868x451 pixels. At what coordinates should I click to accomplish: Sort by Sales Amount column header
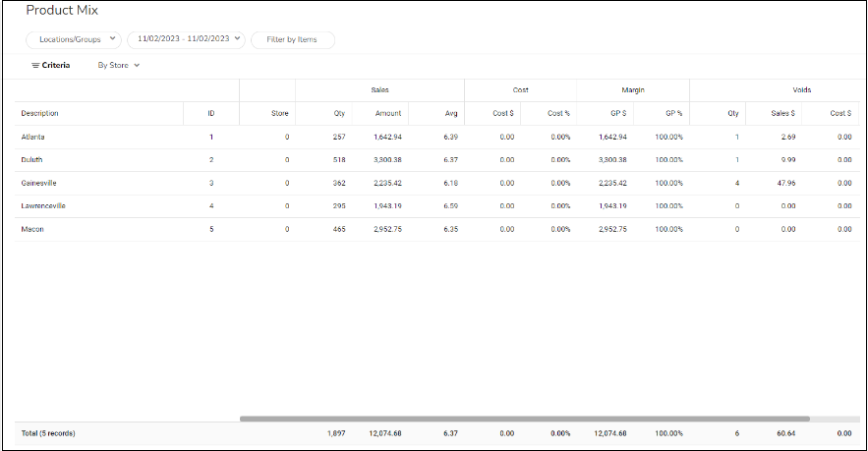(387, 113)
